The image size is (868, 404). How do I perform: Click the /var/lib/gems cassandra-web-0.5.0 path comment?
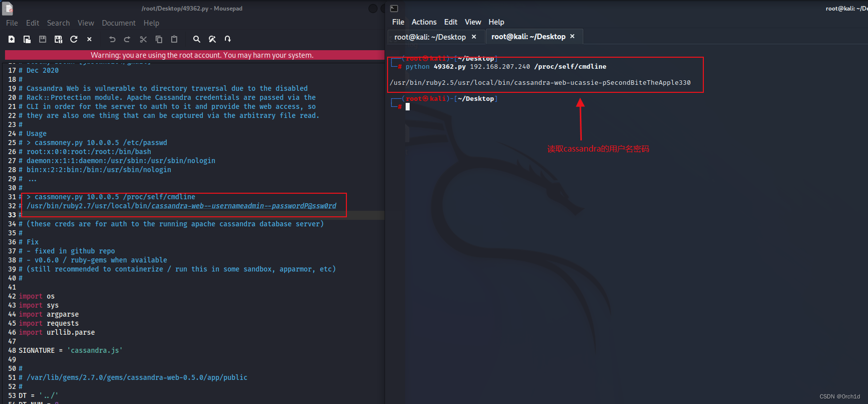[x=133, y=377]
